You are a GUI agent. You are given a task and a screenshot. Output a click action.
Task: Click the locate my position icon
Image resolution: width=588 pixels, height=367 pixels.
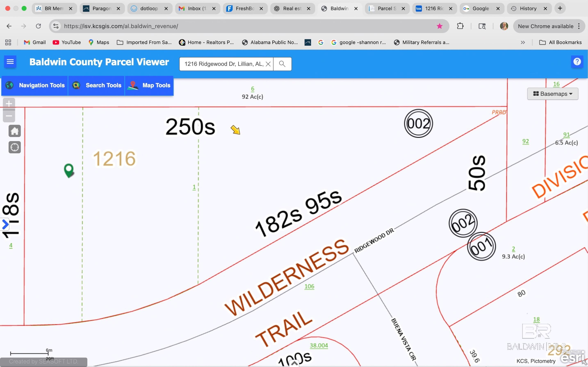15,147
